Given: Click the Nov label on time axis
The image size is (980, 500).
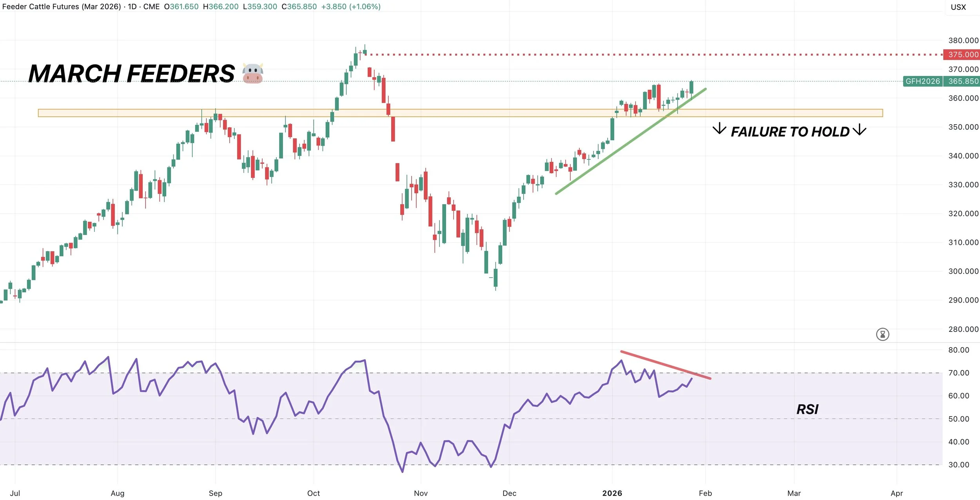Looking at the screenshot, I should pyautogui.click(x=421, y=493).
